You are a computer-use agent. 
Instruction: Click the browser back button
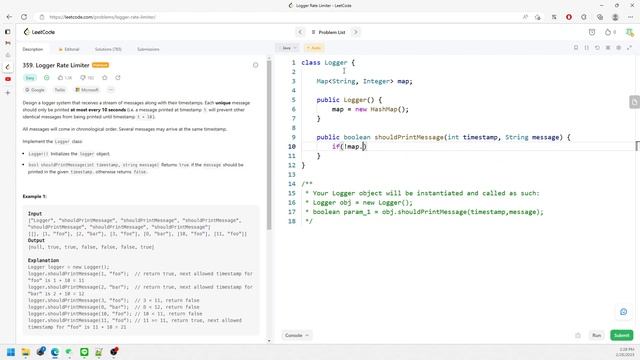point(9,17)
